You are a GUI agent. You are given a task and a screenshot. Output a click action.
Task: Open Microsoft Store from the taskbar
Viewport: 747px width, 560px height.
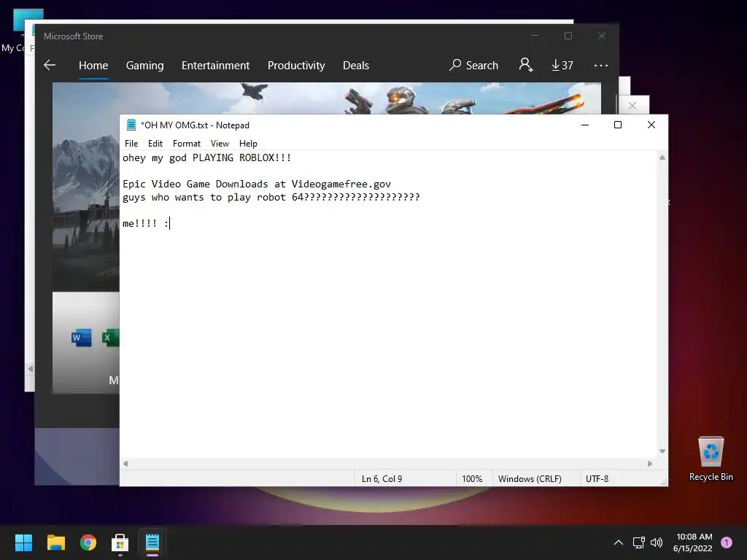click(120, 542)
